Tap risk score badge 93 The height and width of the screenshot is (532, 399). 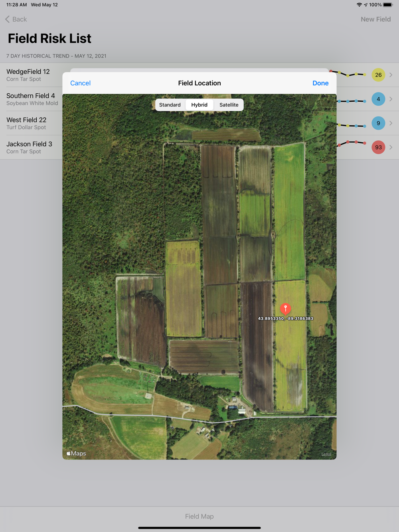tap(378, 147)
